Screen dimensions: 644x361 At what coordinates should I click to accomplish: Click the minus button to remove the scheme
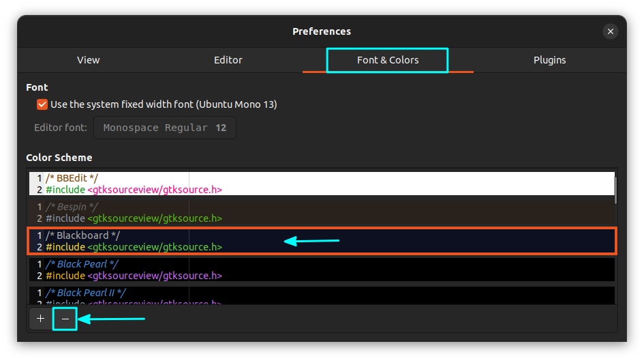point(65,319)
